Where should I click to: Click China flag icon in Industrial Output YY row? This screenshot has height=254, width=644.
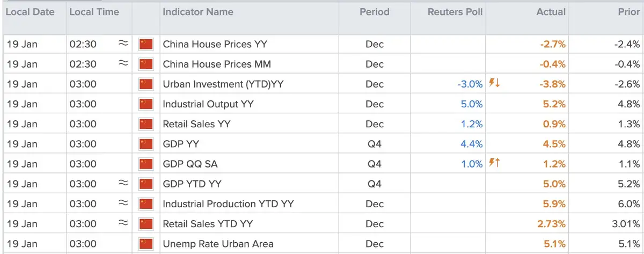click(146, 104)
